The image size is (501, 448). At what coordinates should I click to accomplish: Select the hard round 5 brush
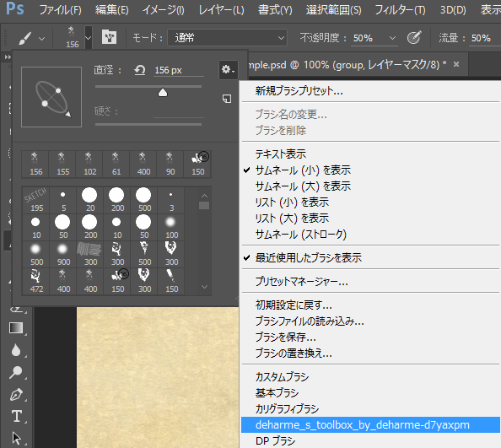point(63,200)
